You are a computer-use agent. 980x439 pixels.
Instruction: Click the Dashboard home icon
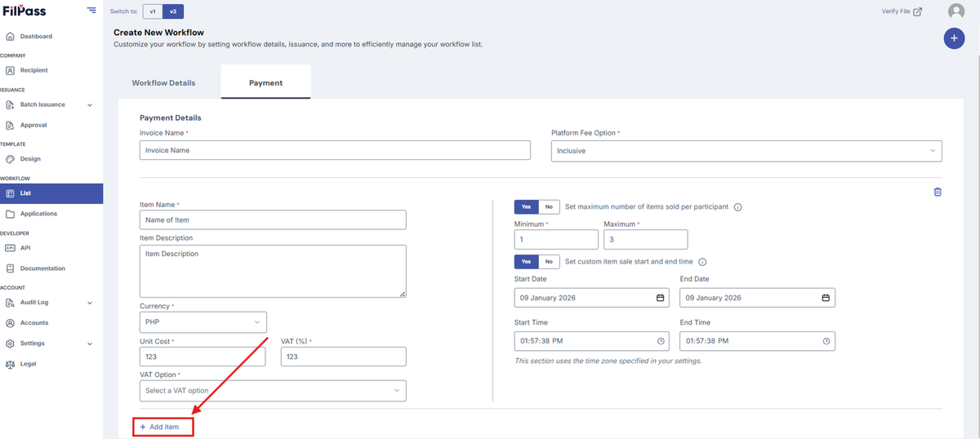click(10, 37)
